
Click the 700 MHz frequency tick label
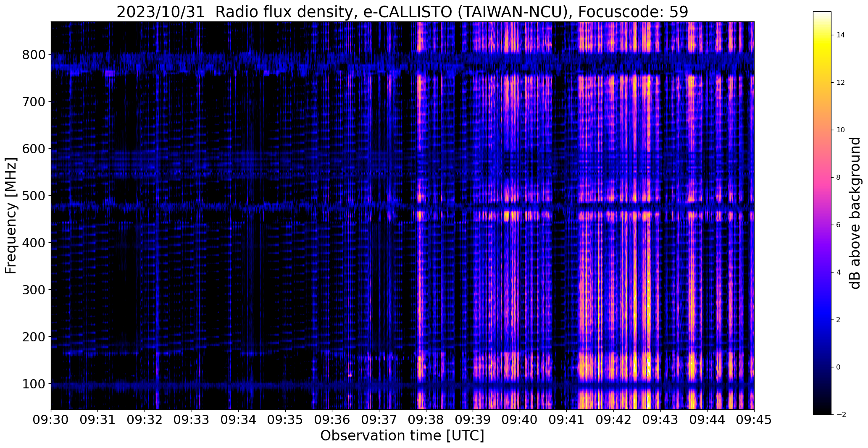pyautogui.click(x=34, y=102)
